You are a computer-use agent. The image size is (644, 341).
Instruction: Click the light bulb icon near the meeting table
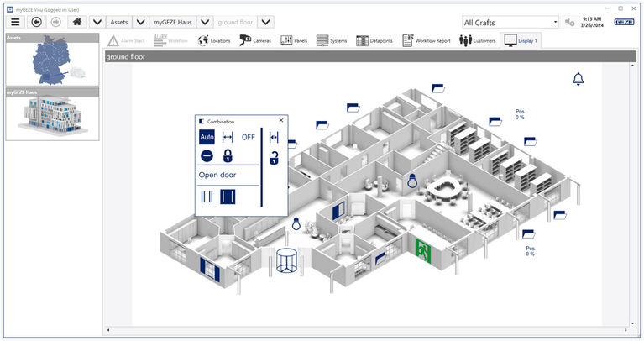tap(412, 180)
